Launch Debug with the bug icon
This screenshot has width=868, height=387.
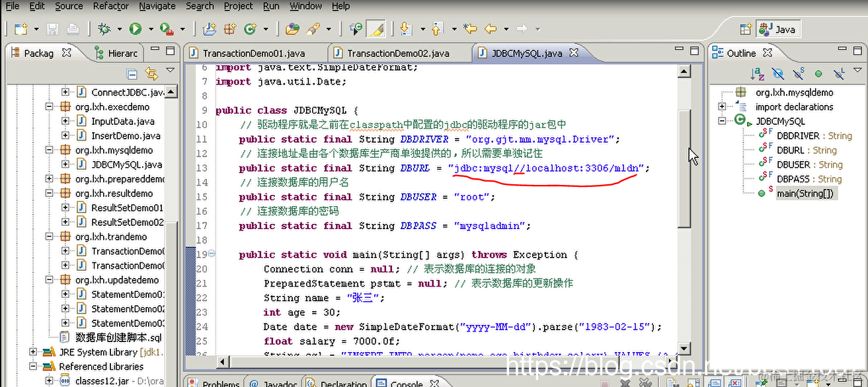click(104, 29)
